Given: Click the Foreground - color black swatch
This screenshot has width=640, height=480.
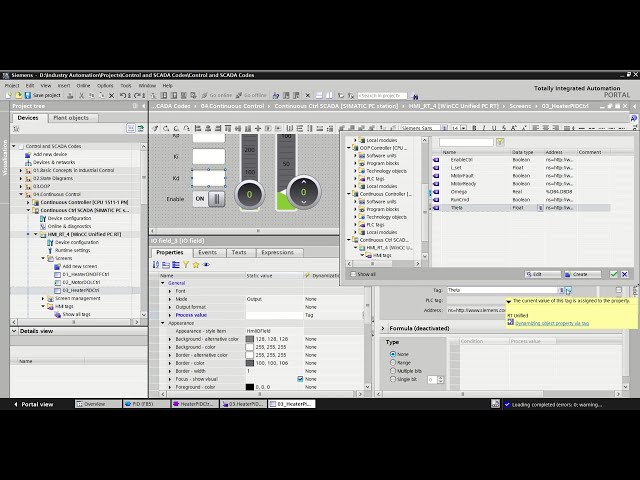Looking at the screenshot, I should tap(249, 387).
